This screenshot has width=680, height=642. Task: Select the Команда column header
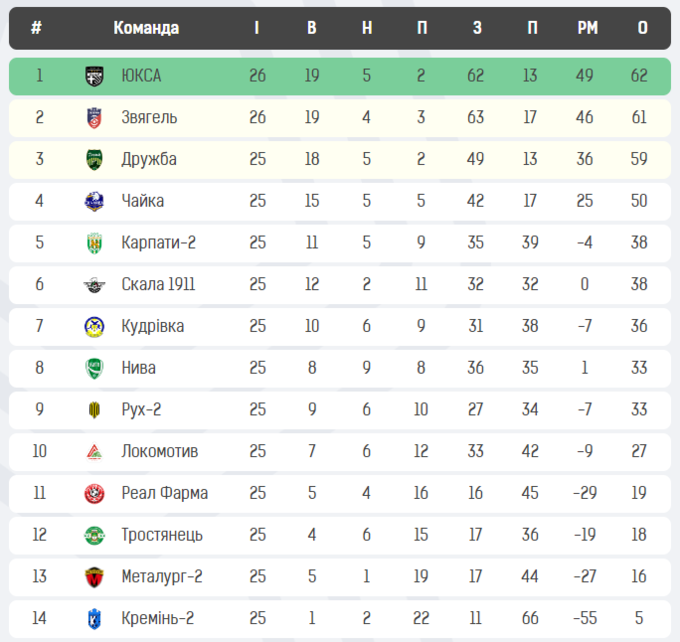(x=146, y=28)
